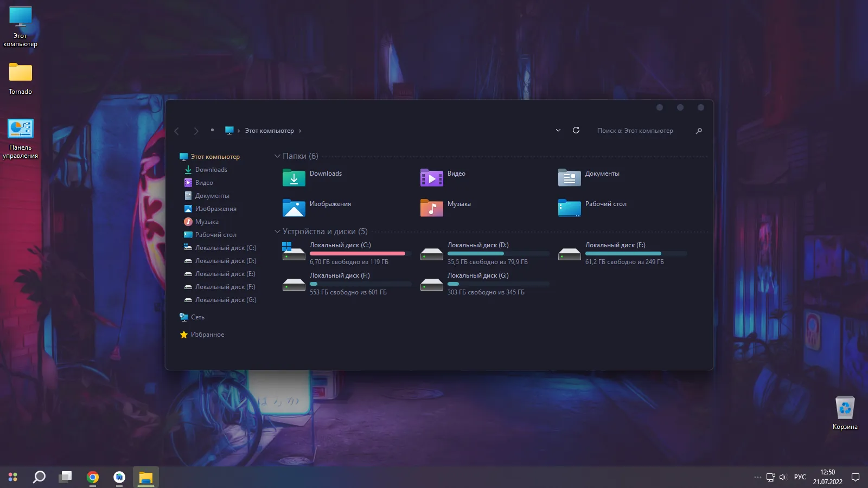Screen dimensions: 868x488
Task: Go back with the left arrow button
Action: point(177,131)
